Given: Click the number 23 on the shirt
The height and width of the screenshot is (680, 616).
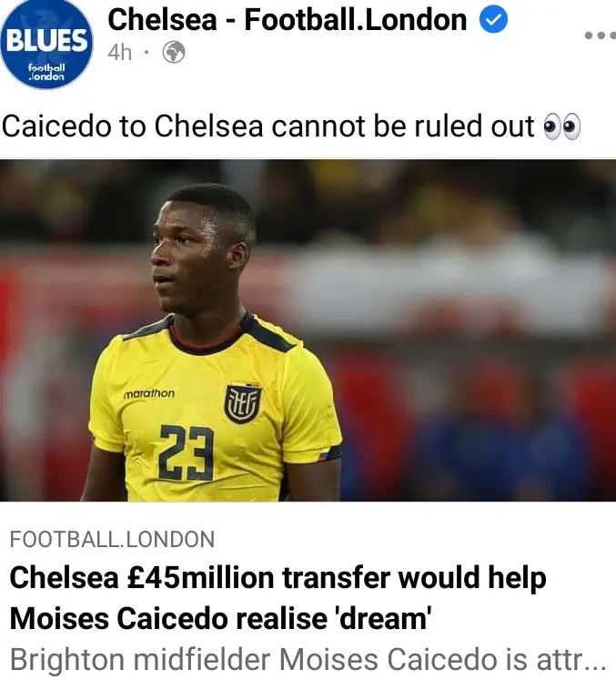Looking at the screenshot, I should (x=187, y=452).
